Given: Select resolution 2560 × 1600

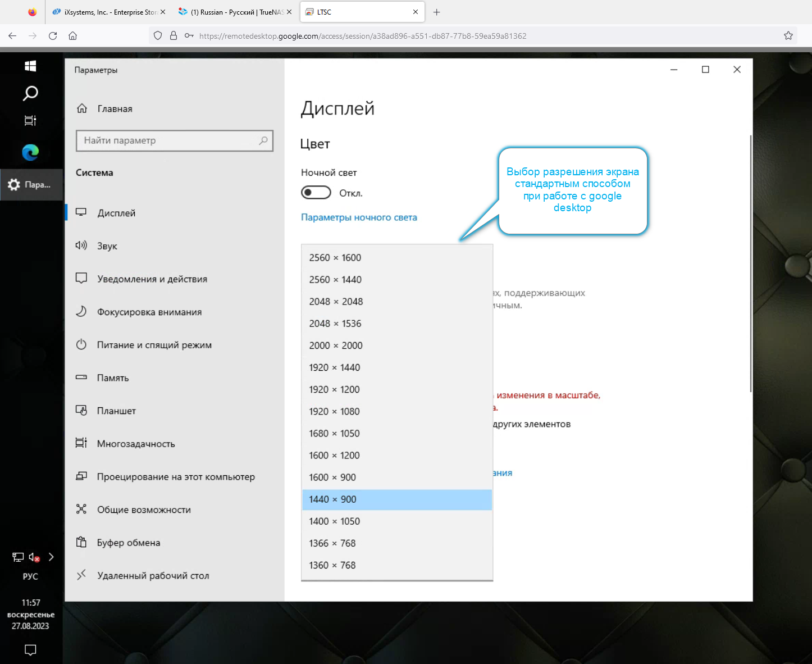Looking at the screenshot, I should (x=397, y=258).
